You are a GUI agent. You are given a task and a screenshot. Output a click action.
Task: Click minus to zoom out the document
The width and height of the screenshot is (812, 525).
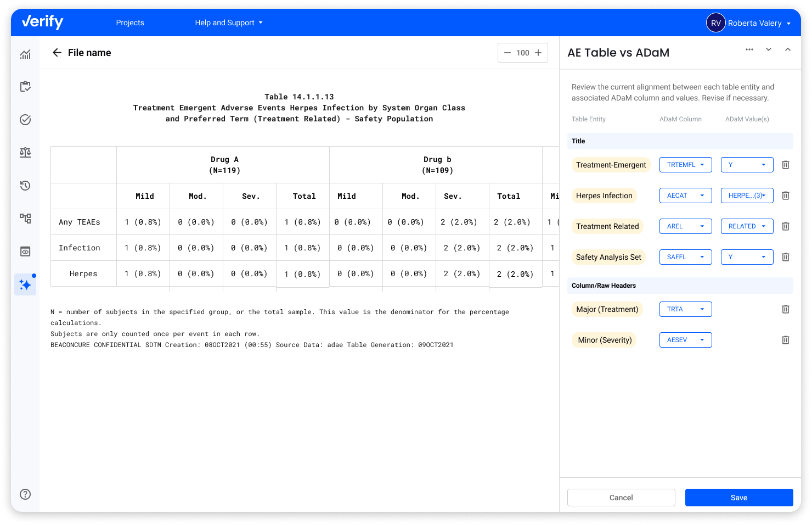click(507, 52)
